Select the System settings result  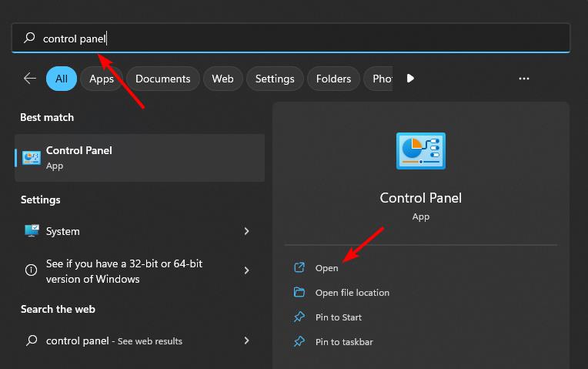(x=139, y=231)
